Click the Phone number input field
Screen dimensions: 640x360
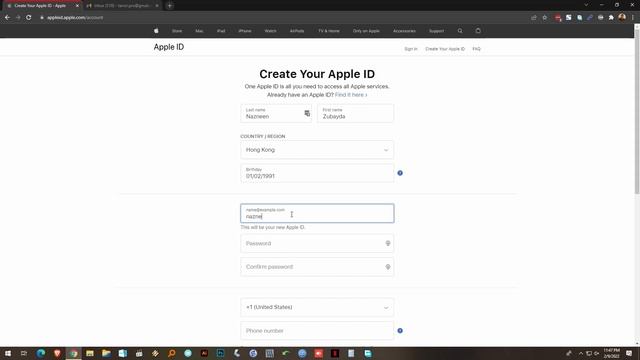(x=317, y=331)
